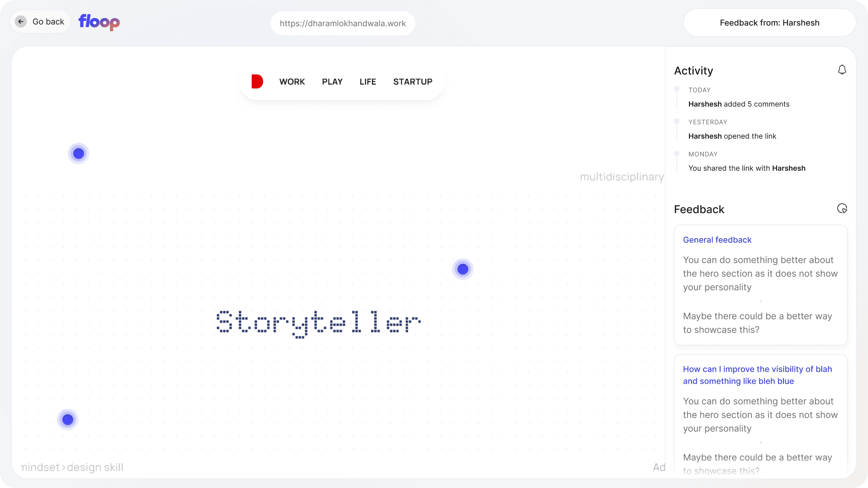Click the Feedback sticker icon
868x488 pixels.
(x=842, y=209)
